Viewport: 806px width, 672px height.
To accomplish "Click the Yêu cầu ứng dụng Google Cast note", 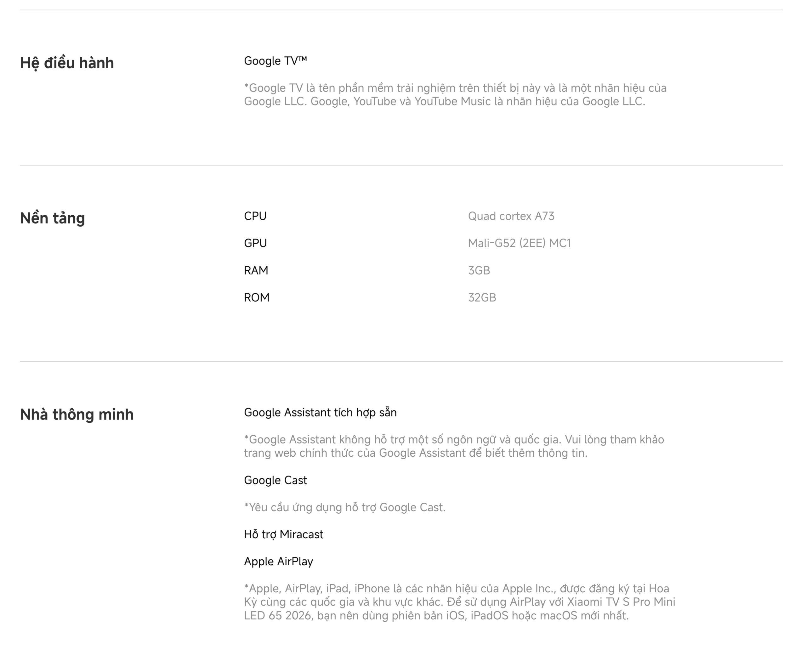I will pyautogui.click(x=344, y=507).
